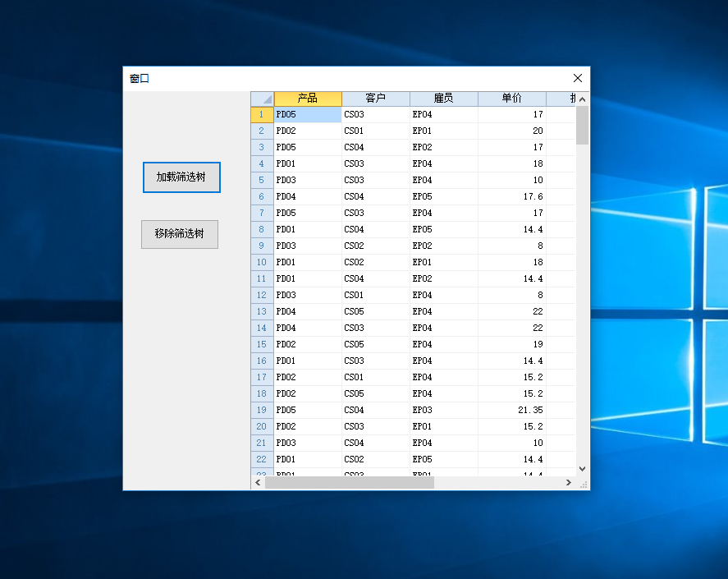The width and height of the screenshot is (728, 579).
Task: Click the EP03 cell in row 19
Action: (444, 411)
